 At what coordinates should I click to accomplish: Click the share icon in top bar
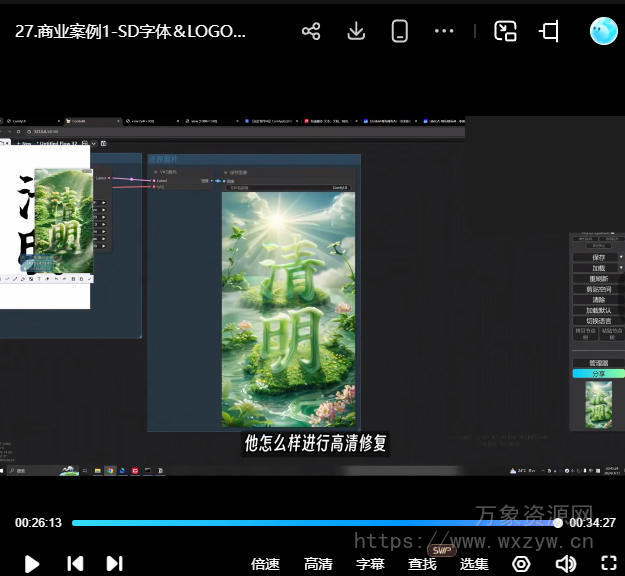311,31
